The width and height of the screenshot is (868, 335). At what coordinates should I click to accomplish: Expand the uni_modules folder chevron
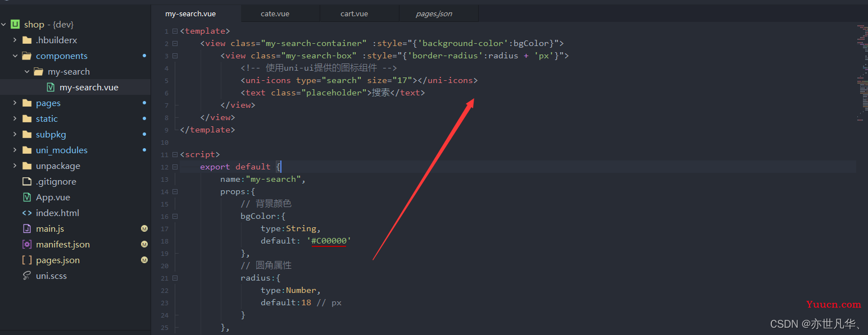[15, 150]
